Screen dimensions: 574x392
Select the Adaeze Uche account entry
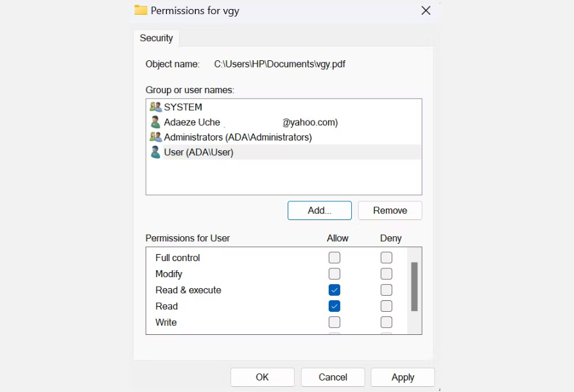192,122
